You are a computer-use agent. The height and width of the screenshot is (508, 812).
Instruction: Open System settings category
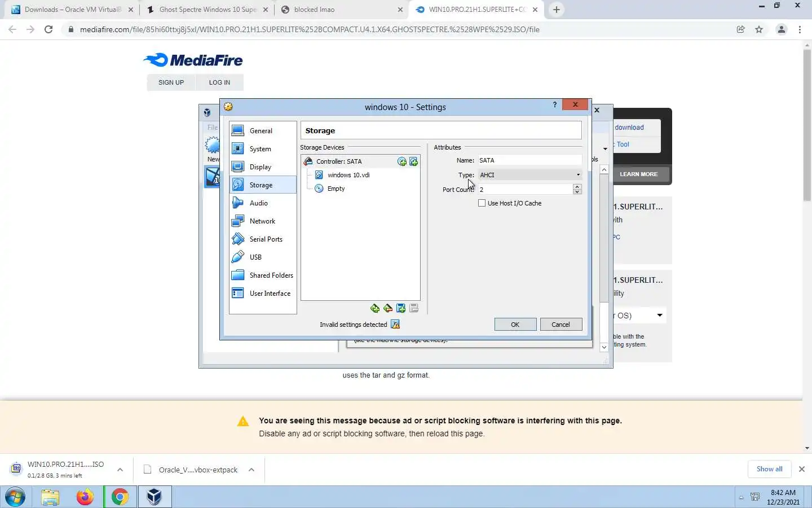(263, 149)
